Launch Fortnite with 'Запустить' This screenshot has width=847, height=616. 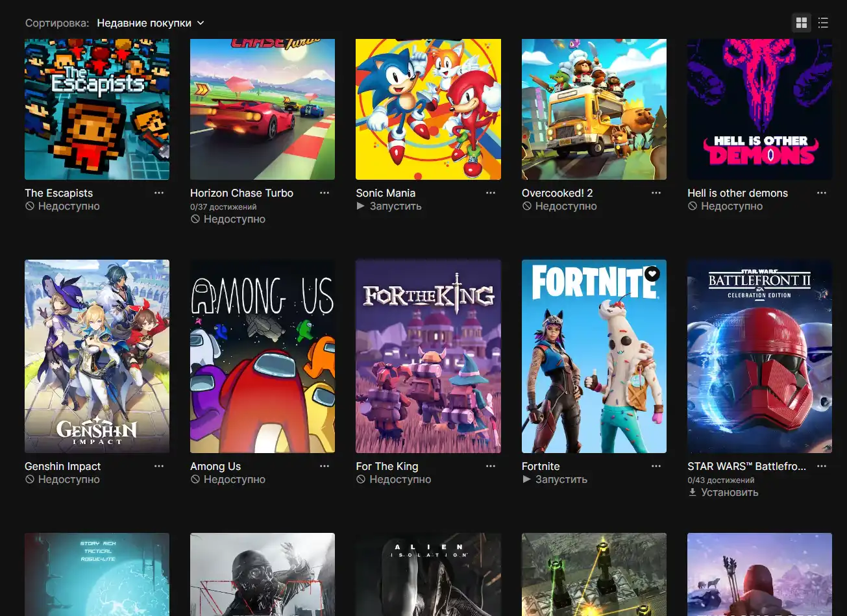555,480
